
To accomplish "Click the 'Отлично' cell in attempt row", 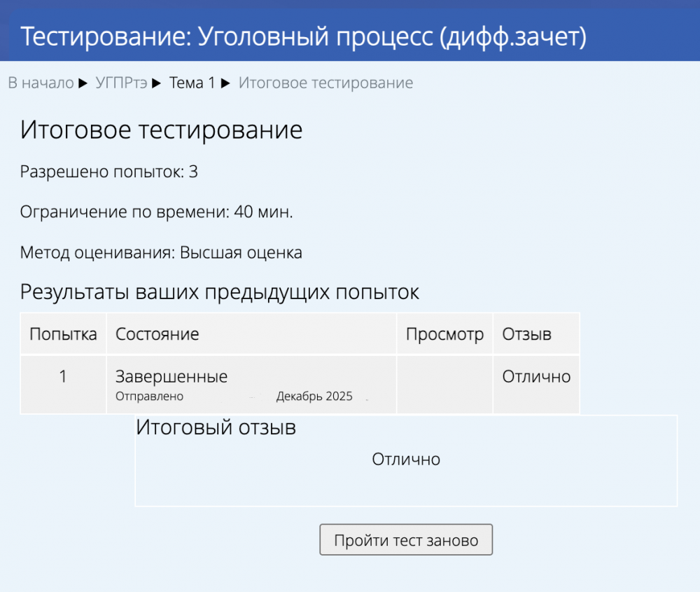I will tap(536, 377).
